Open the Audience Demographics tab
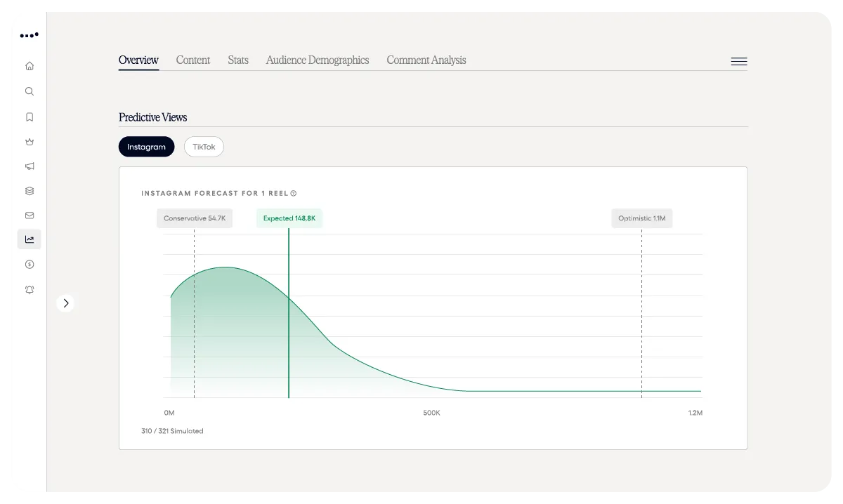Image resolution: width=843 pixels, height=504 pixels. 318,60
